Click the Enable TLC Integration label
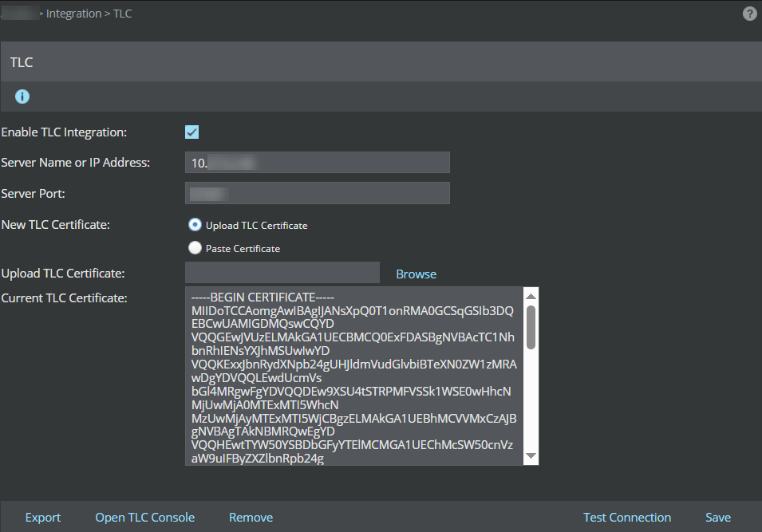Screen dimensions: 762x532 coord(64,132)
